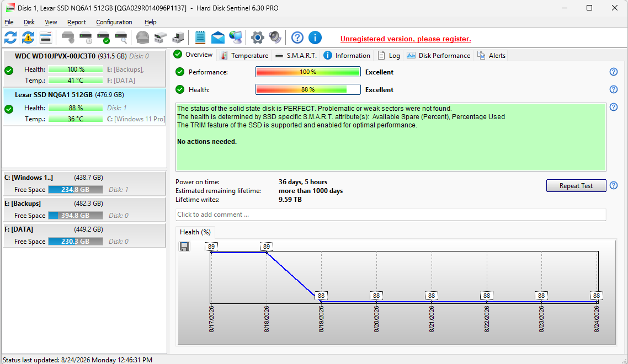Click the 'No actions needed.' text
The image size is (628, 364).
pyautogui.click(x=206, y=141)
